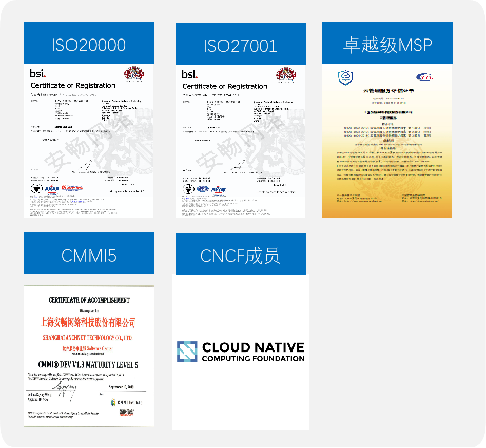Click the CMMI5 blue header
486x448 pixels.
[x=89, y=254]
